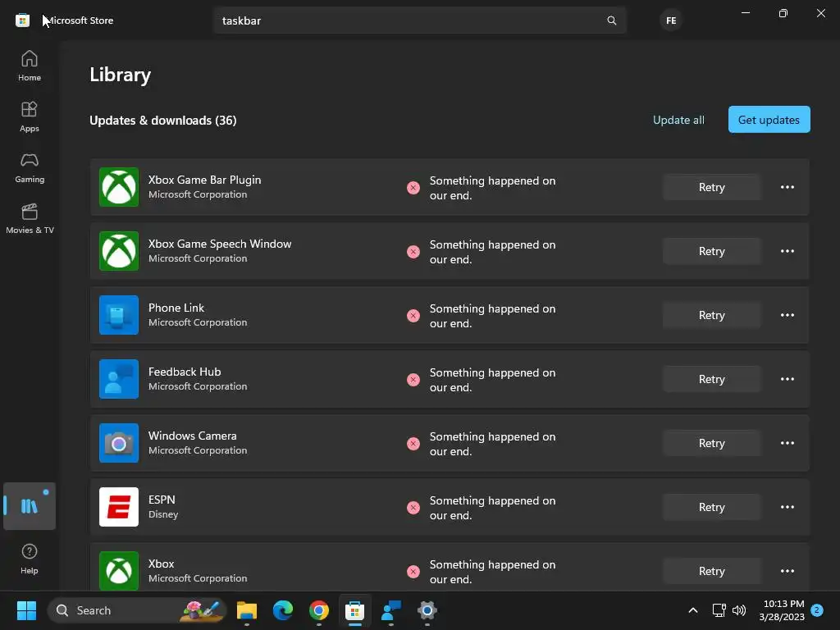Click the Disney publisher text
The width and height of the screenshot is (840, 630).
[163, 514]
